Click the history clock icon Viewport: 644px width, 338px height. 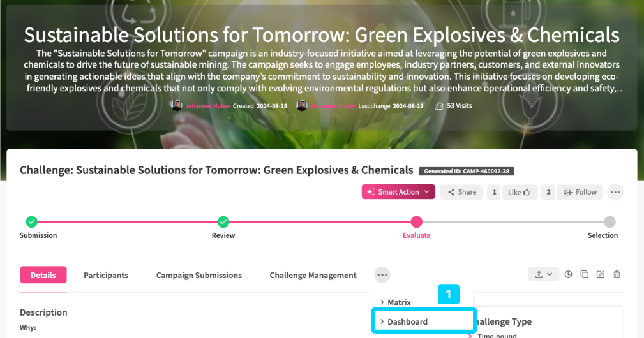568,275
